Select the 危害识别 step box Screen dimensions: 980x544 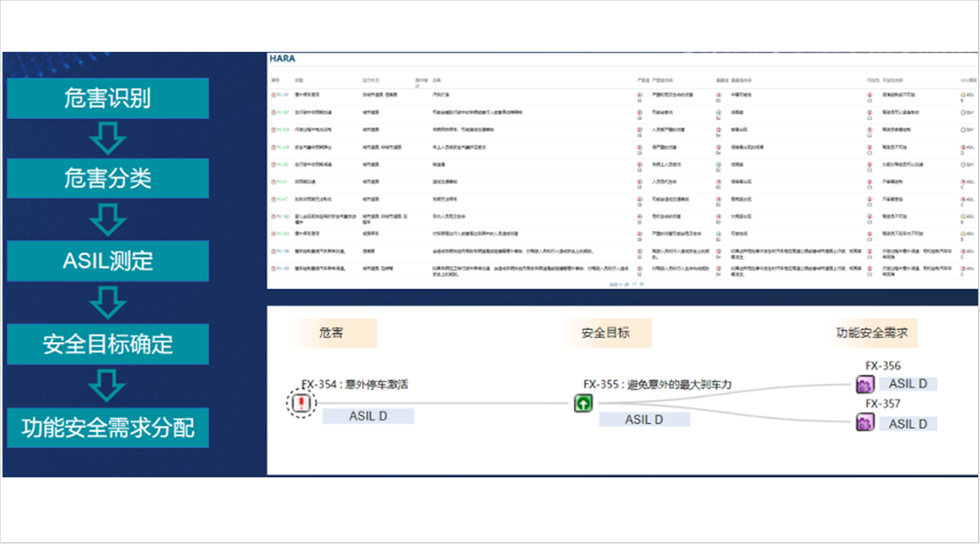[x=108, y=98]
